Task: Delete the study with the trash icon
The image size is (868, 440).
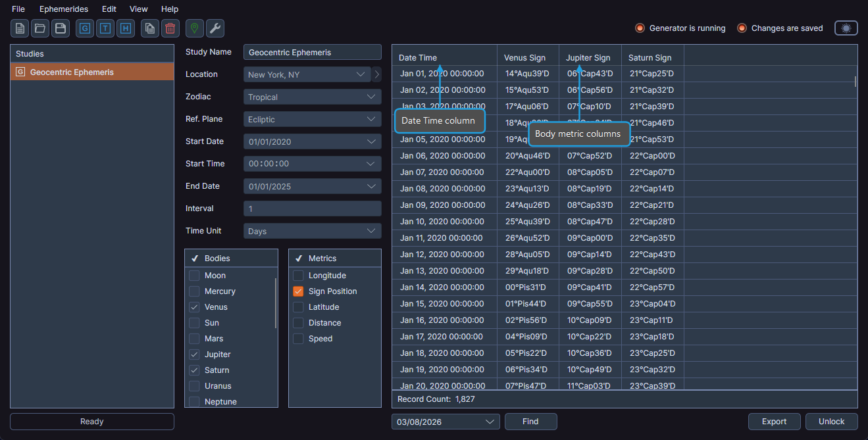Action: (170, 28)
